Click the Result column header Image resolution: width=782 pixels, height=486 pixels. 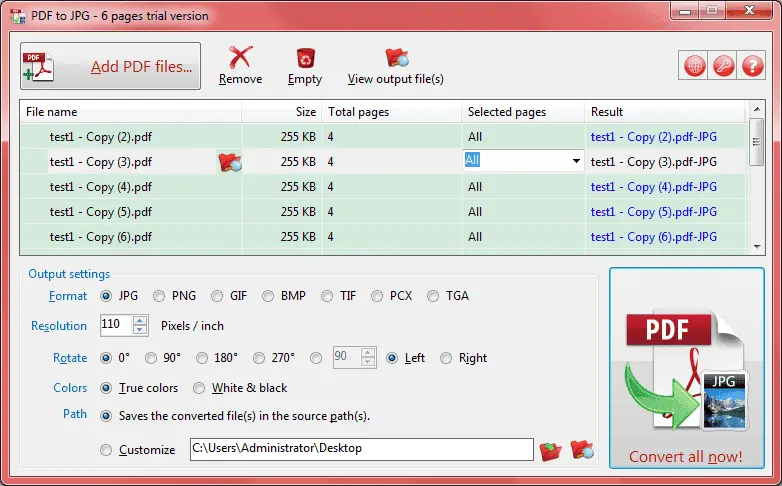coord(666,112)
